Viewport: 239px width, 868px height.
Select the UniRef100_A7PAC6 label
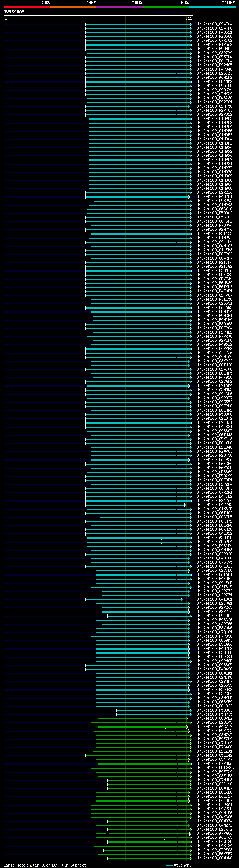[214, 834]
